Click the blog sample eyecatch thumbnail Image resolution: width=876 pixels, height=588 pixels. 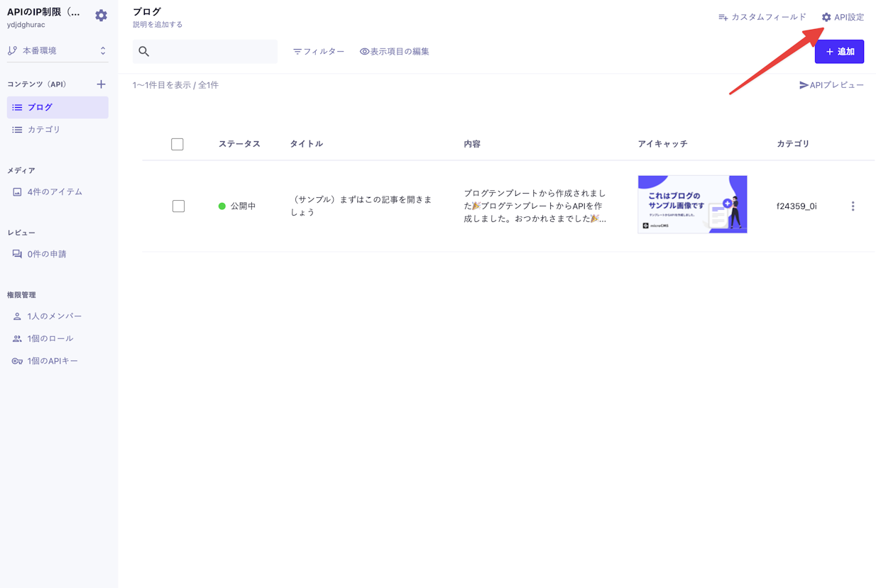pyautogui.click(x=692, y=204)
